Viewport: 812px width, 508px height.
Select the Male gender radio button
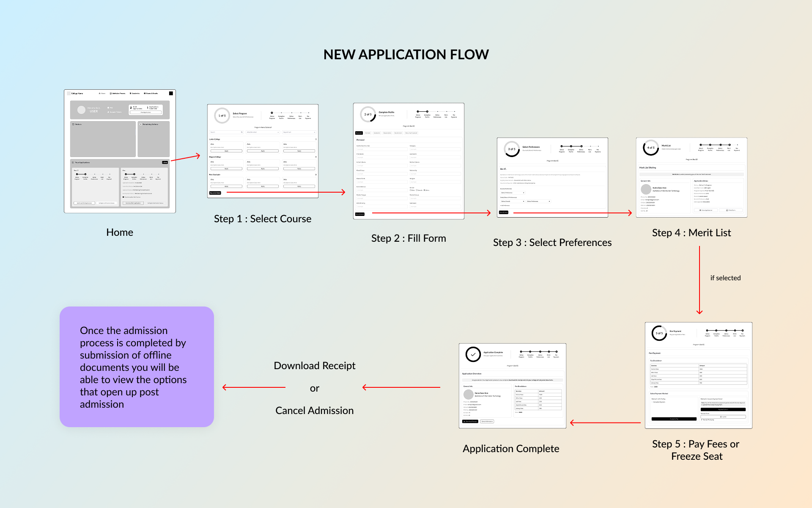pos(410,190)
